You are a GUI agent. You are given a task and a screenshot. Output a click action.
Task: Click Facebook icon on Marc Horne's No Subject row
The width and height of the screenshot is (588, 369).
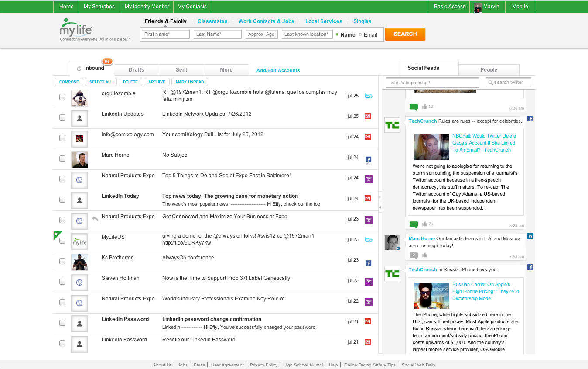coord(368,160)
